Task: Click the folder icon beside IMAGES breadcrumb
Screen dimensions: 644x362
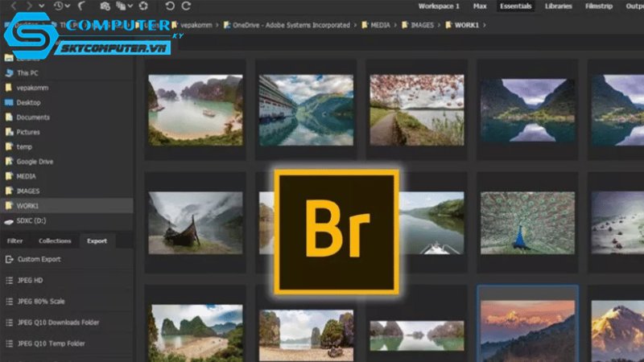Action: pos(405,25)
